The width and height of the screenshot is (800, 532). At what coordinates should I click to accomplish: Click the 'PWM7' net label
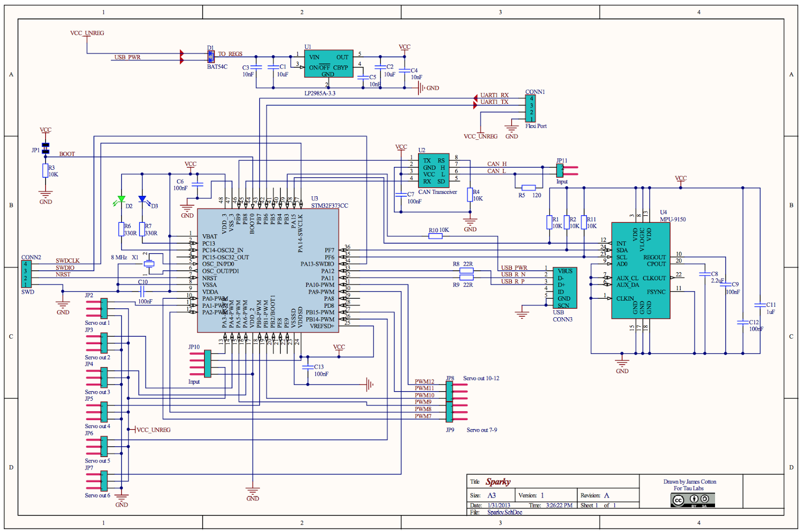point(423,416)
